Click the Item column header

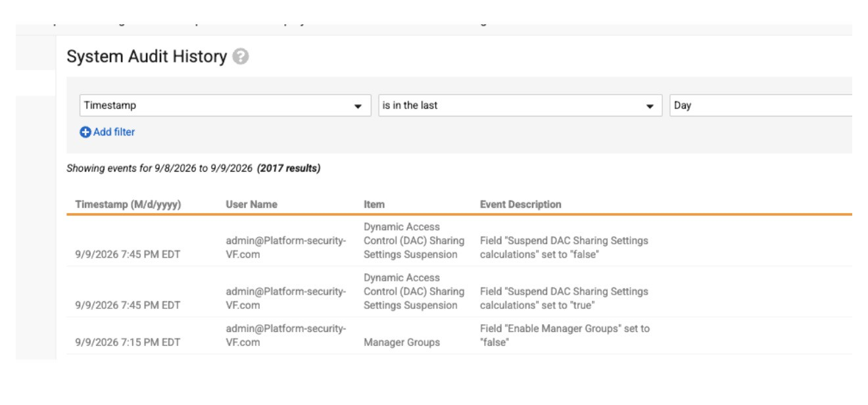coord(374,204)
